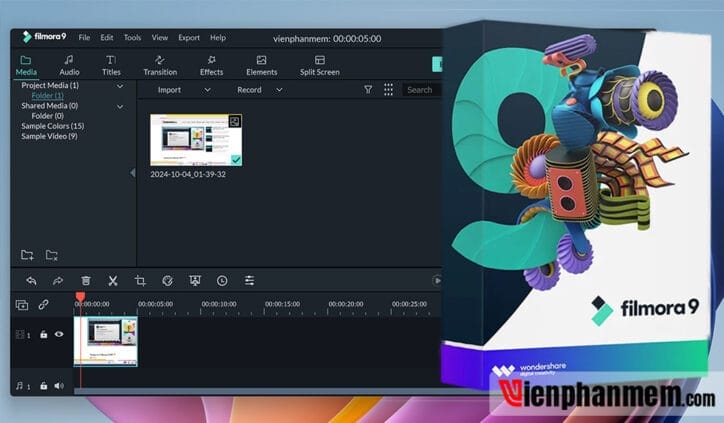Click the Redo arrow
This screenshot has height=423, width=724.
pos(58,281)
